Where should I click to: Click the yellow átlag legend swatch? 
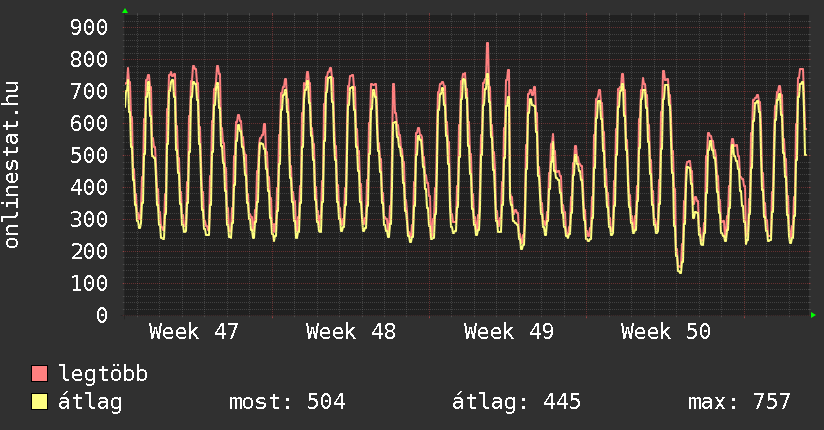40,402
